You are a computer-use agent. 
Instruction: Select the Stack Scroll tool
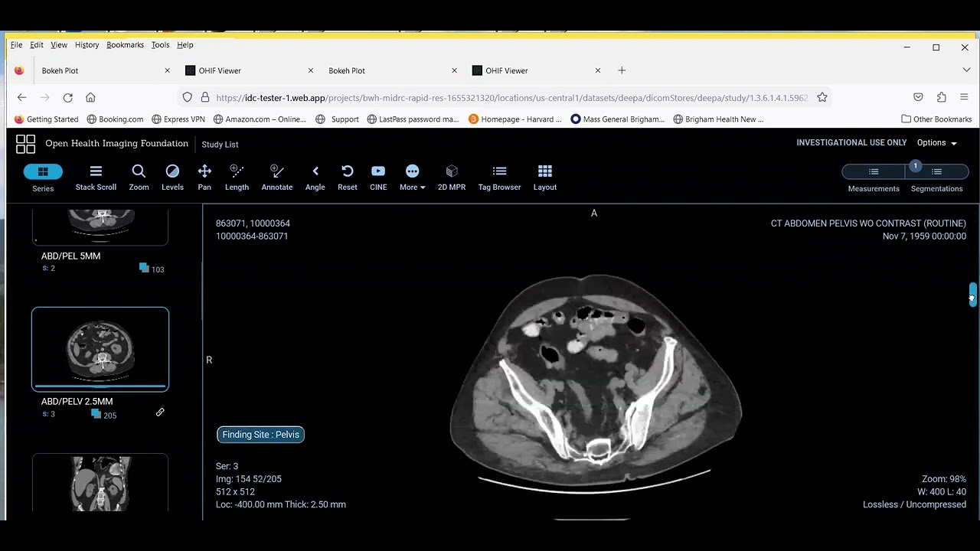96,178
